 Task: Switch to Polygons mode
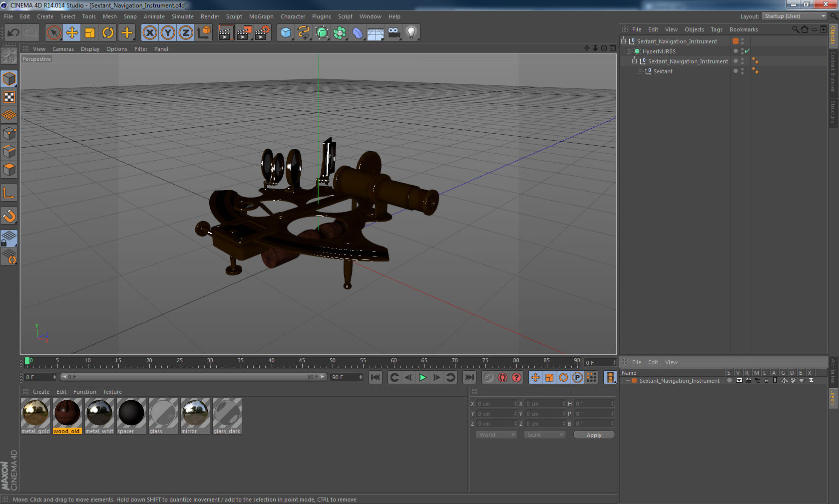pyautogui.click(x=9, y=170)
